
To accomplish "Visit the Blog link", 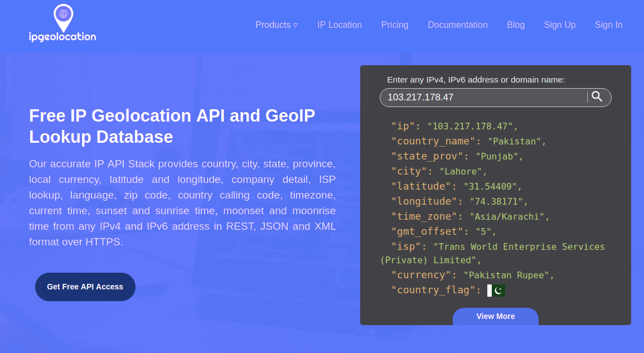I will coord(516,25).
